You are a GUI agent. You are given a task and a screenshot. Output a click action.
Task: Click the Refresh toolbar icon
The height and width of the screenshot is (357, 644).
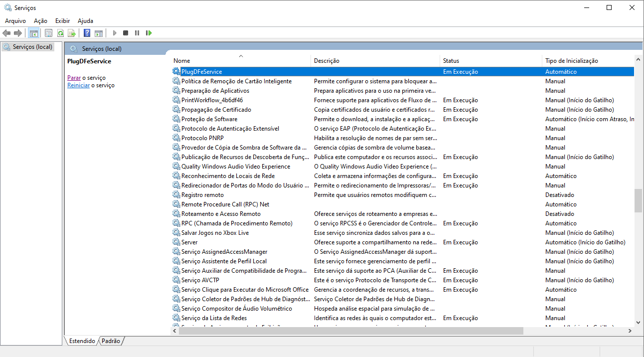click(x=60, y=33)
